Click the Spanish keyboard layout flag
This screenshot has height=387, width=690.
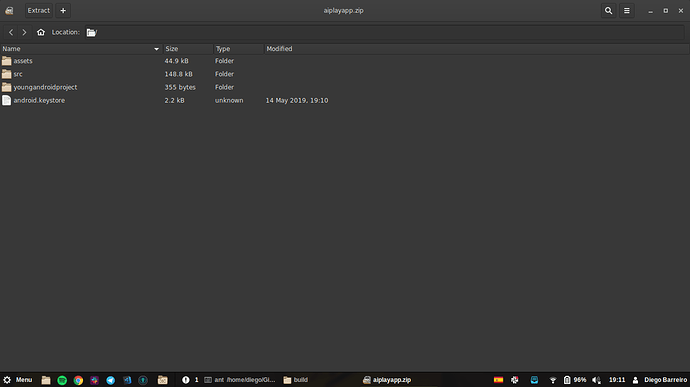pos(498,380)
